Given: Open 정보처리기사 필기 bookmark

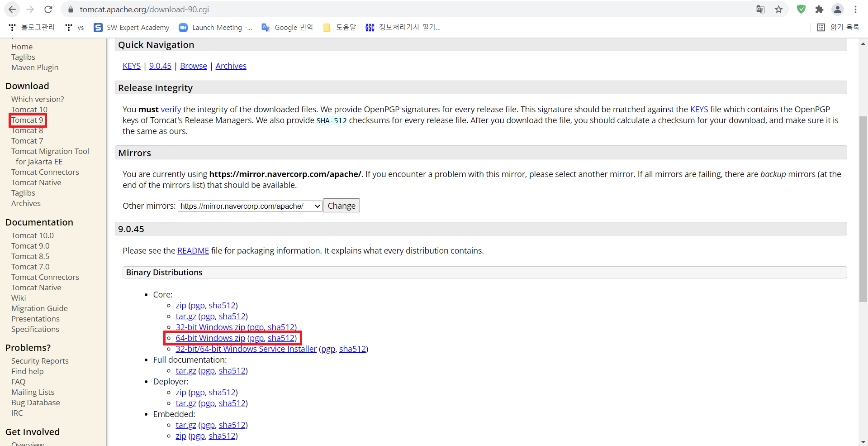Looking at the screenshot, I should [x=403, y=28].
